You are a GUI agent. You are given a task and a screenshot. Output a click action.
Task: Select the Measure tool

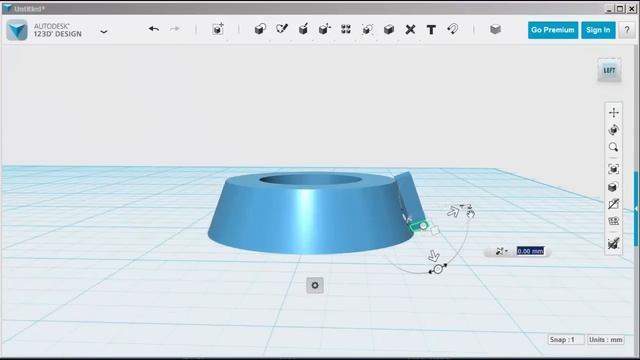(410, 29)
